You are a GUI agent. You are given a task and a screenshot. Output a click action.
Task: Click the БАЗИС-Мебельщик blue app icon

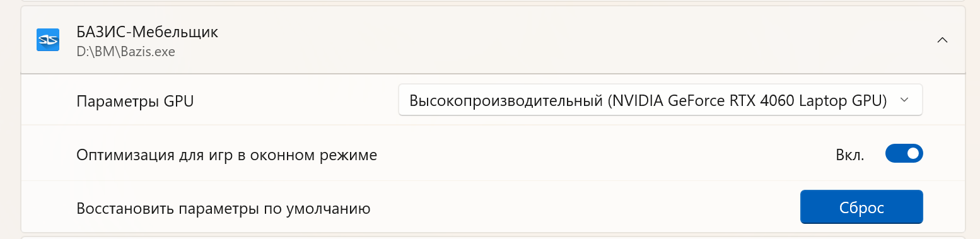(x=48, y=40)
